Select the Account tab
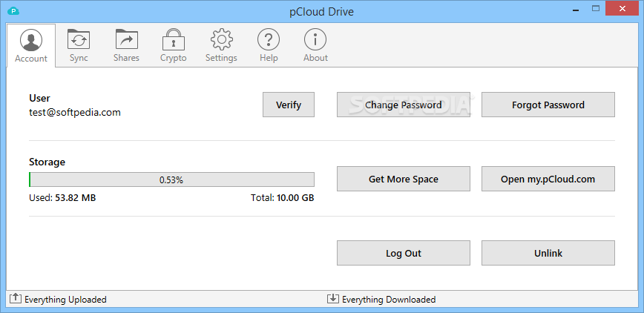 click(x=31, y=45)
